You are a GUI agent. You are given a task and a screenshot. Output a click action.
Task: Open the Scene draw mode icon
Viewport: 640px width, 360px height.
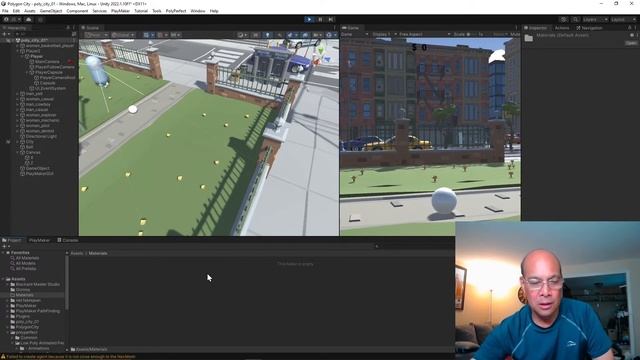[242, 35]
